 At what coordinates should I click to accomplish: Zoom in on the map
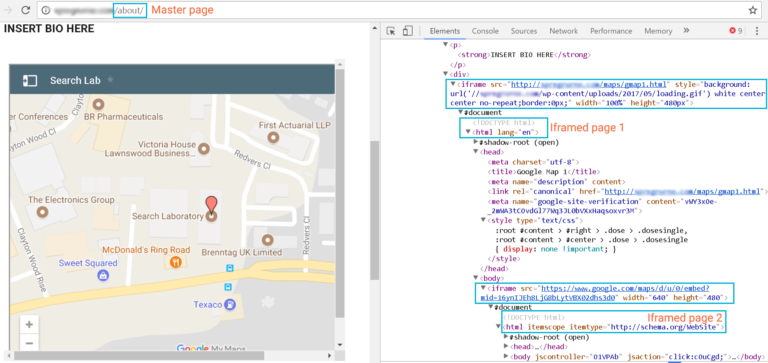click(x=29, y=324)
